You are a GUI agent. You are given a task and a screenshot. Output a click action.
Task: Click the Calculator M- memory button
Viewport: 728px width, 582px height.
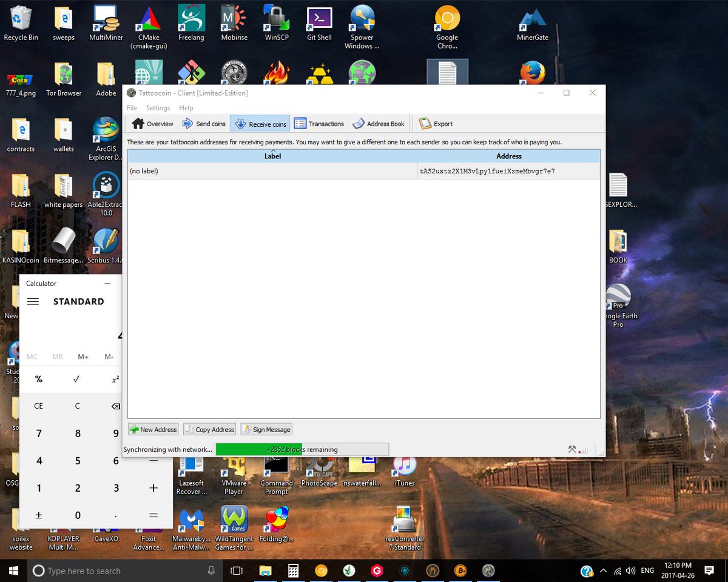click(x=109, y=356)
